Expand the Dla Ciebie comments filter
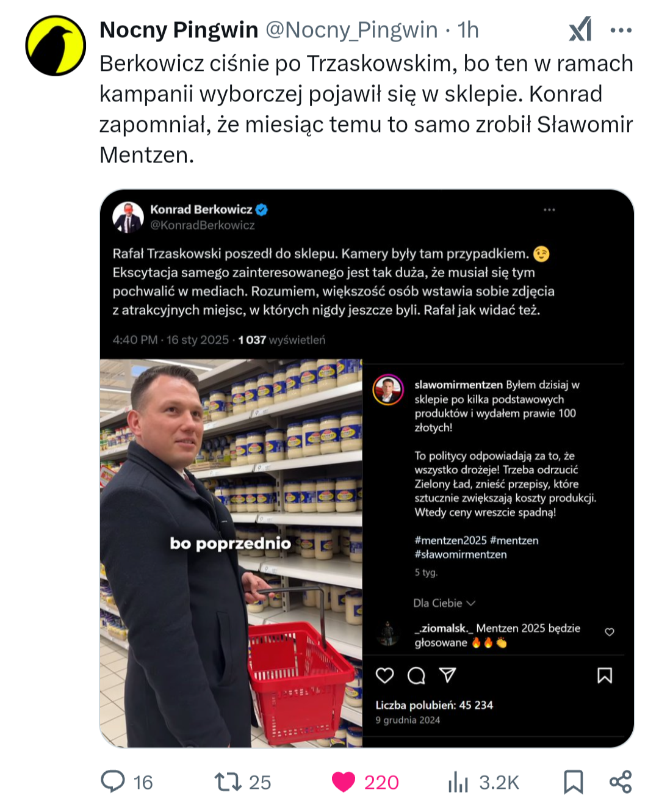 444,603
